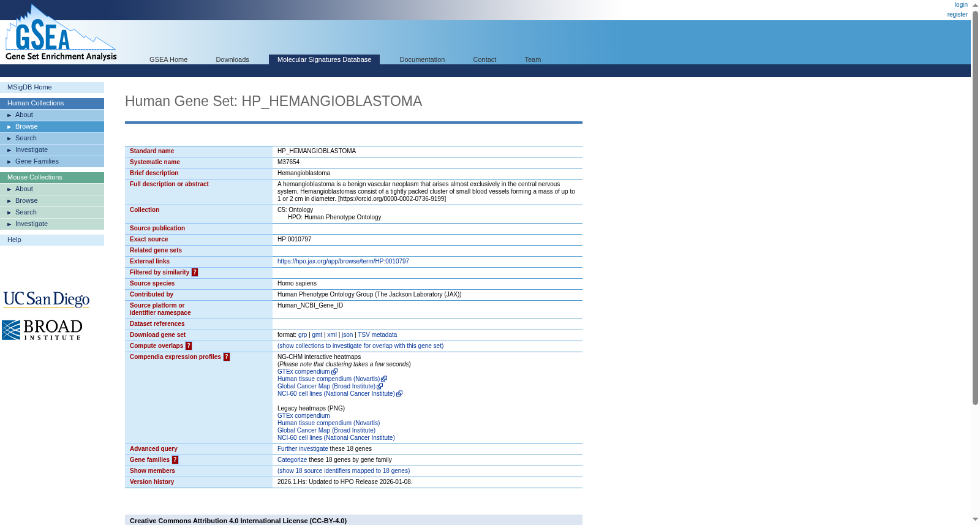Open legacy NCI-60 cell lines PNG

(336, 438)
